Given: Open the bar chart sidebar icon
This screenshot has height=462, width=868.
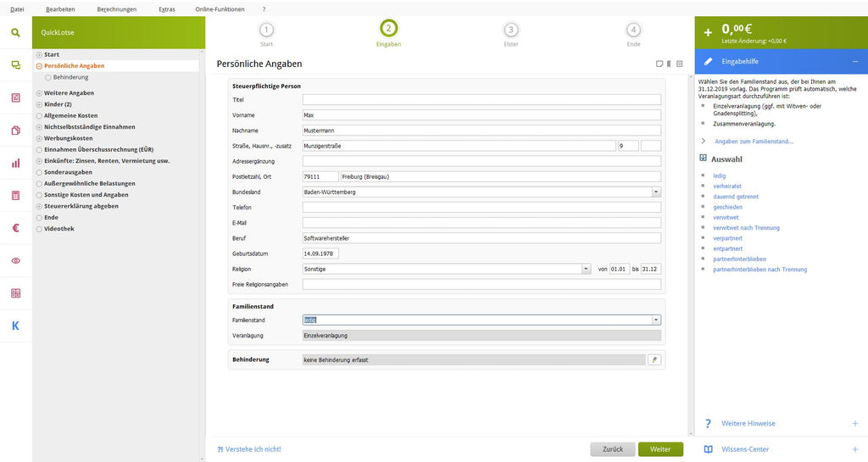Looking at the screenshot, I should point(15,164).
